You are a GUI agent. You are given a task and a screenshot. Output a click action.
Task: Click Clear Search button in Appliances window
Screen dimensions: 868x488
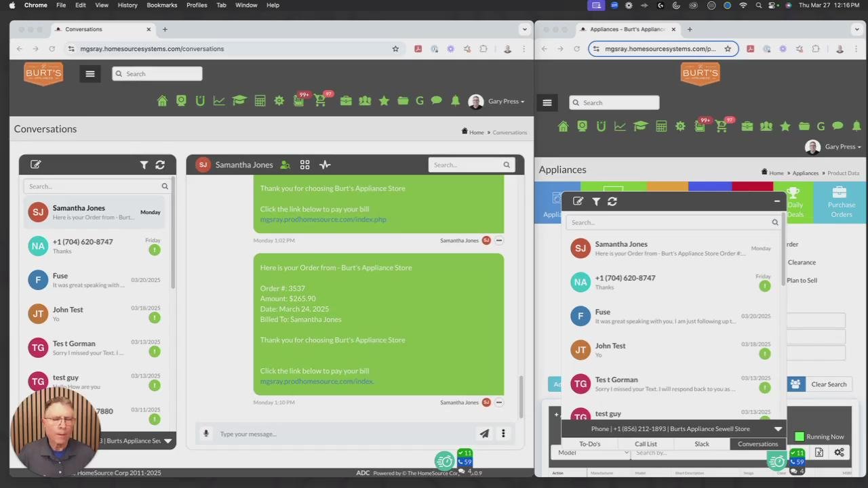pyautogui.click(x=829, y=384)
